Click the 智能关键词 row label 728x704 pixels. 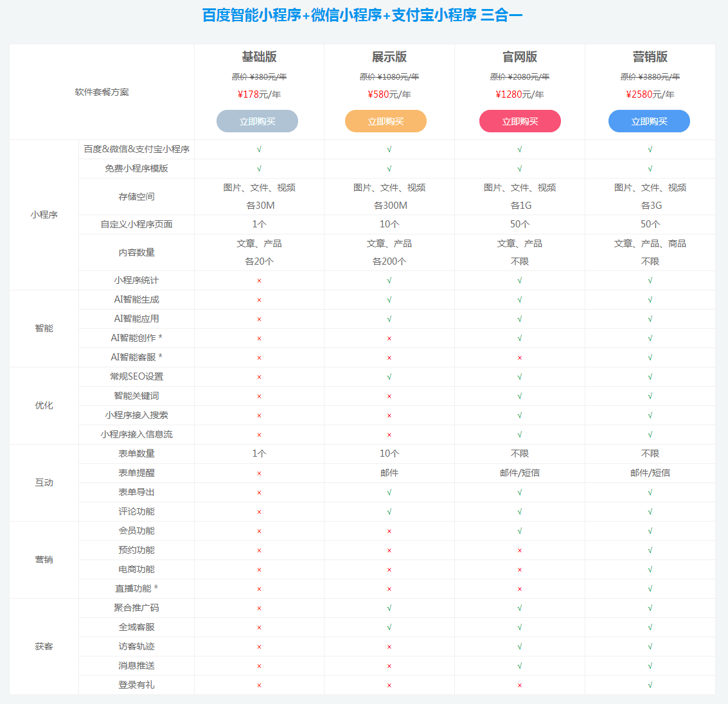[x=136, y=396]
